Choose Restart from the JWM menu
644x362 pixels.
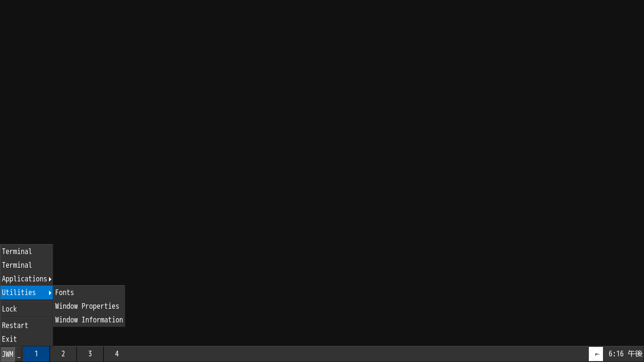point(26,326)
